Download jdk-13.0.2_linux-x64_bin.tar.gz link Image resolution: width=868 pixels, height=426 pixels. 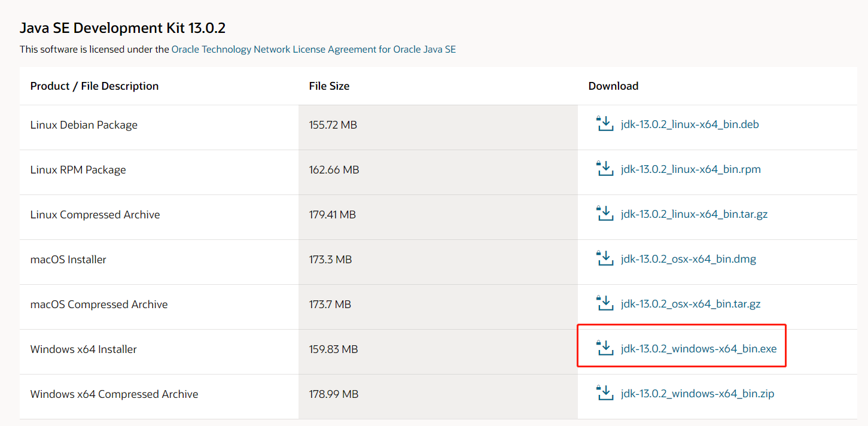tap(694, 214)
